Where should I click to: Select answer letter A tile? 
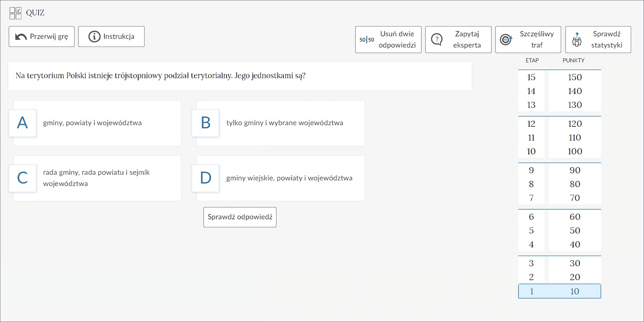coord(23,123)
